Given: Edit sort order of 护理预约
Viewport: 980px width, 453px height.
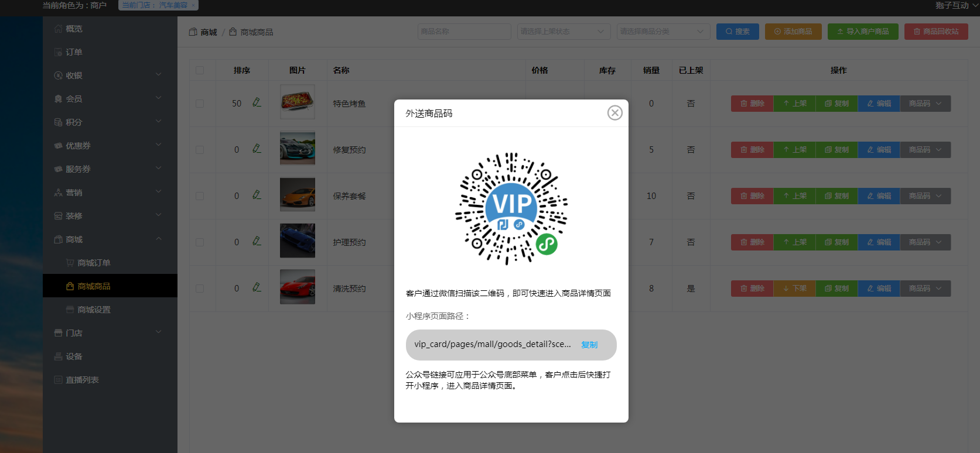Looking at the screenshot, I should 257,241.
